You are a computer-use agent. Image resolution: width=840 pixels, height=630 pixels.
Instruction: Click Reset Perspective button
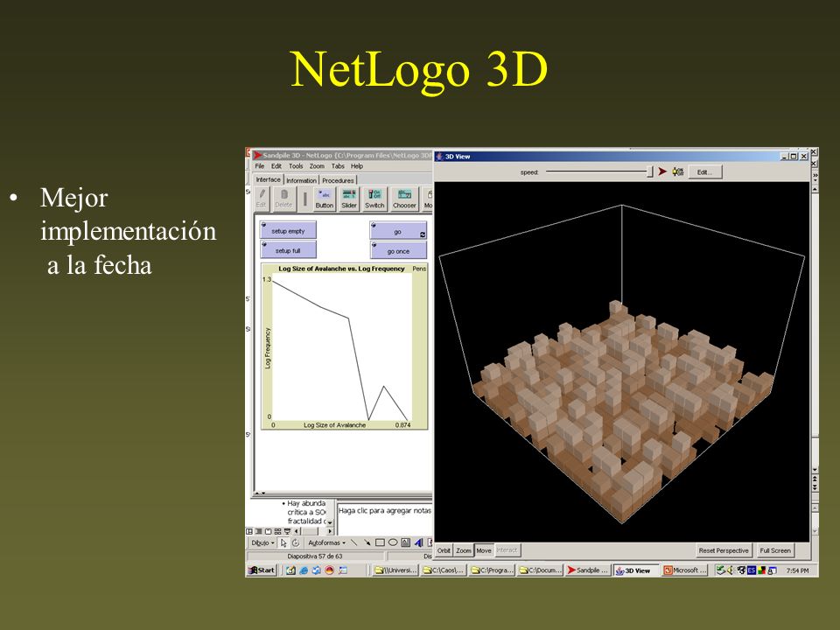click(724, 550)
